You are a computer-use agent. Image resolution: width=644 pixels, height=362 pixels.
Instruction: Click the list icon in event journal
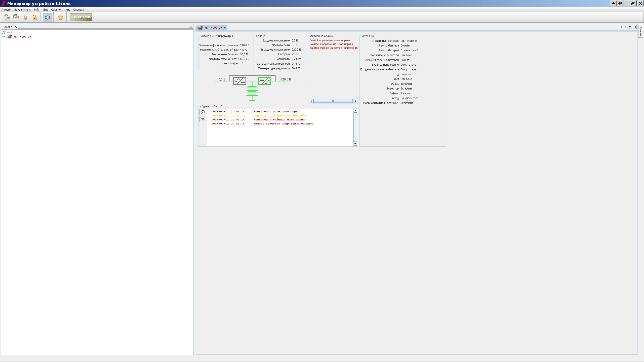pyautogui.click(x=203, y=119)
